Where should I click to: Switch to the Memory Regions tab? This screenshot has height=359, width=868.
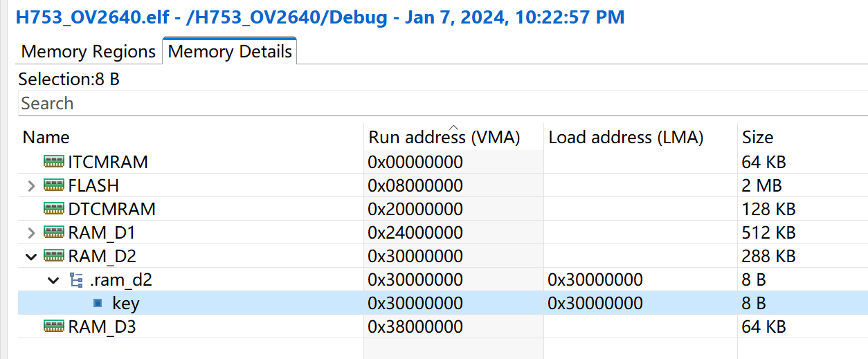click(88, 52)
